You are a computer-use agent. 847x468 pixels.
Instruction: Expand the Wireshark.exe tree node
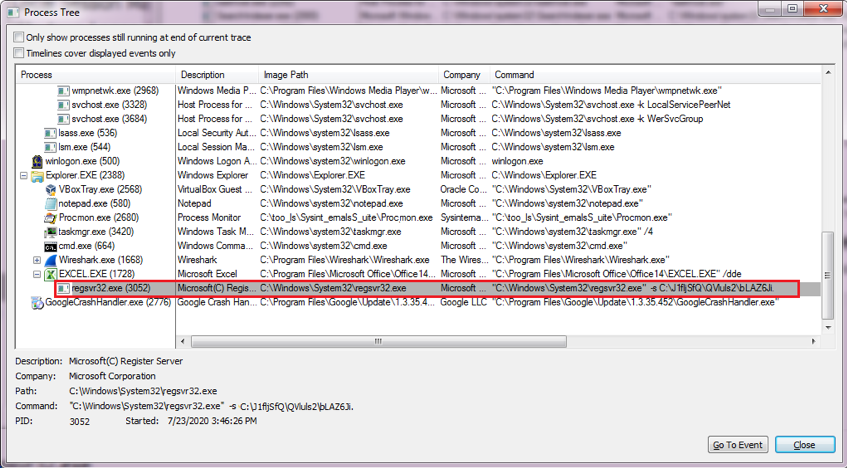point(37,260)
